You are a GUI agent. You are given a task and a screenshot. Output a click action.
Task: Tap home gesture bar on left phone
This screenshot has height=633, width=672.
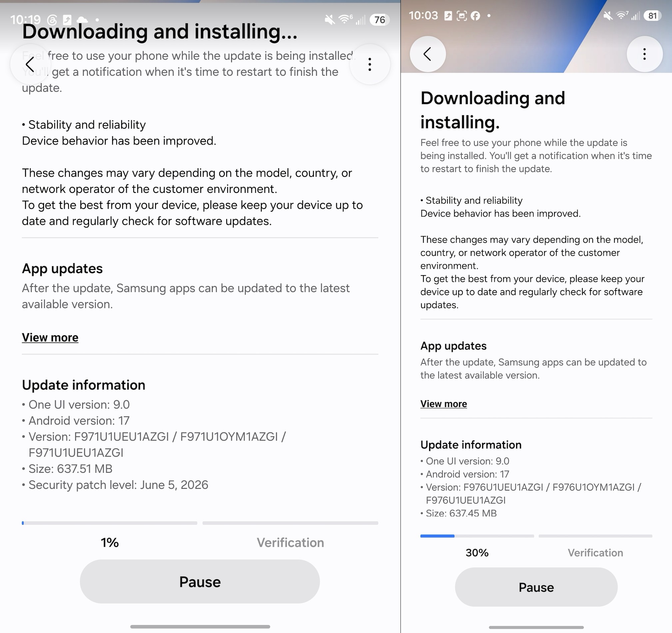point(200,627)
